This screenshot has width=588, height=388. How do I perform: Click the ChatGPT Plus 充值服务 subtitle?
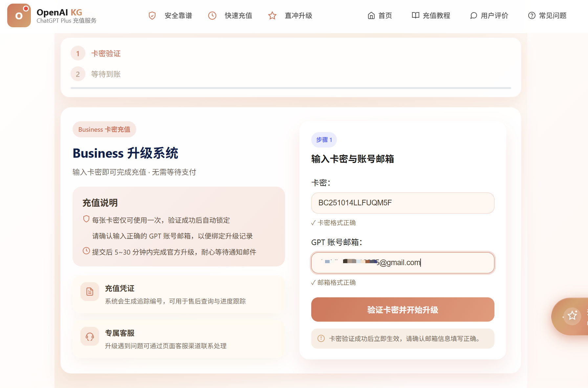66,21
